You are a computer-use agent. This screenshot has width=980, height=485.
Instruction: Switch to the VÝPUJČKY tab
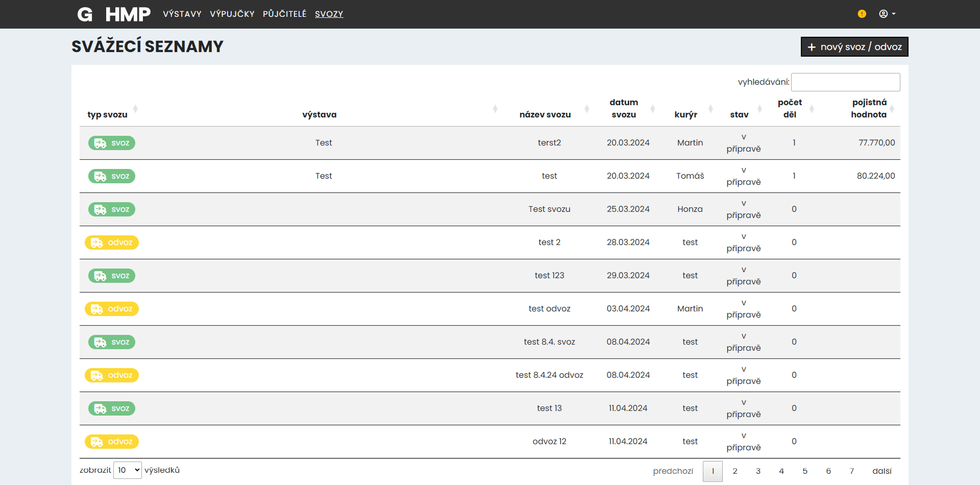click(x=232, y=14)
